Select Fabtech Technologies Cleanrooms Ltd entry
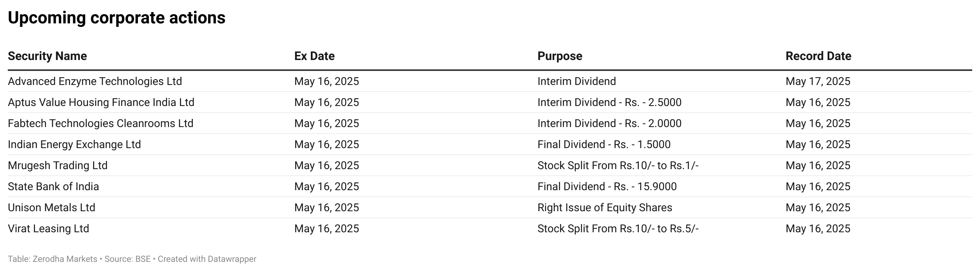 point(100,124)
